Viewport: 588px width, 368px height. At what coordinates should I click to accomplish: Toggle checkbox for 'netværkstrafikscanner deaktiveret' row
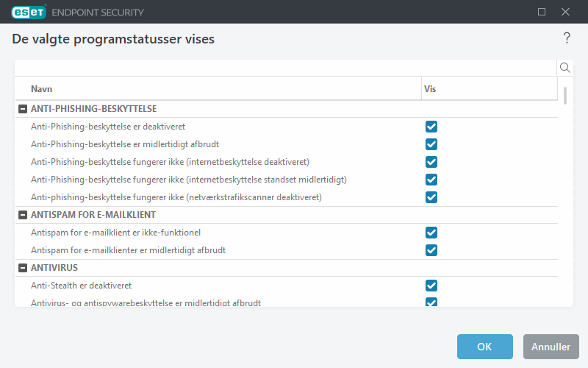pos(431,197)
